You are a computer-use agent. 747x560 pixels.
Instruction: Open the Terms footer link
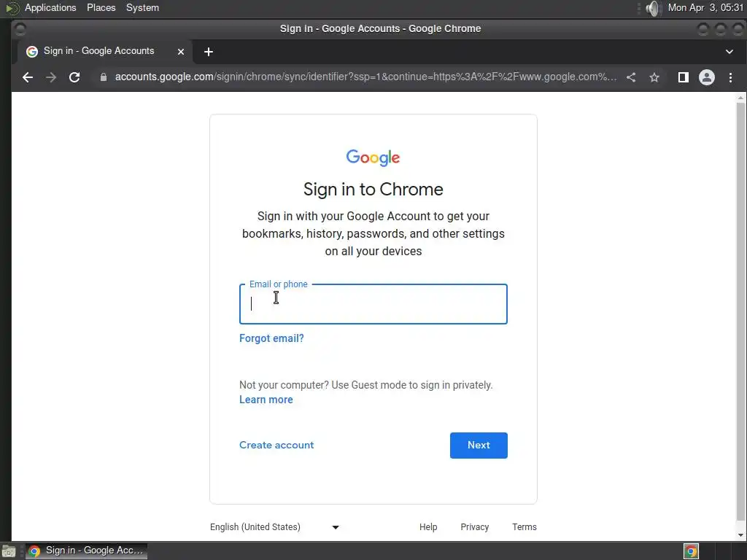click(x=524, y=526)
